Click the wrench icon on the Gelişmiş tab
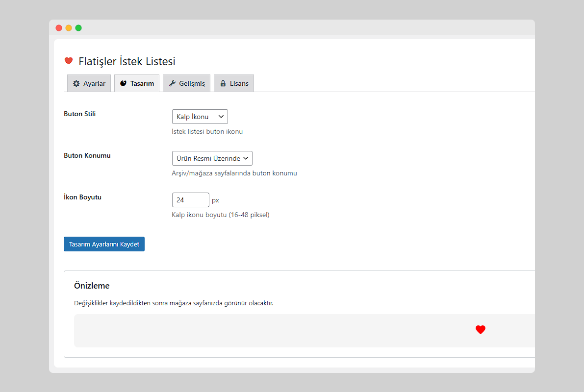Viewport: 584px width, 392px height. pos(172,83)
